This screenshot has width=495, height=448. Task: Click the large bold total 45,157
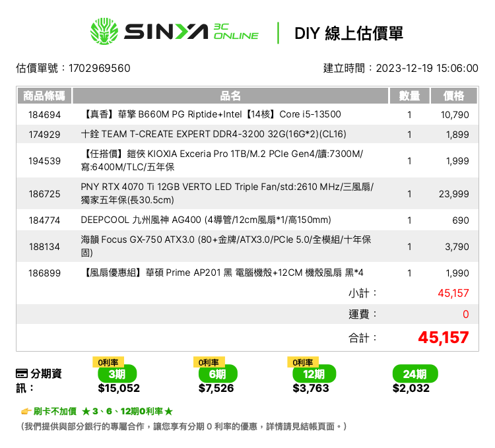pos(444,338)
